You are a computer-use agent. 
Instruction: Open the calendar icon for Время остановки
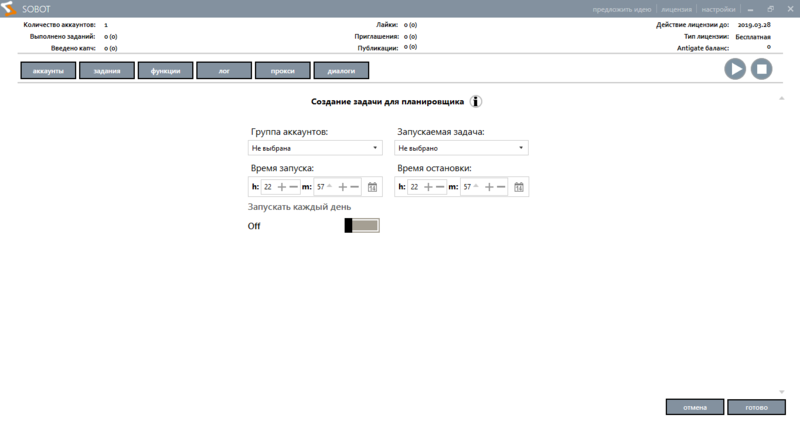(518, 187)
